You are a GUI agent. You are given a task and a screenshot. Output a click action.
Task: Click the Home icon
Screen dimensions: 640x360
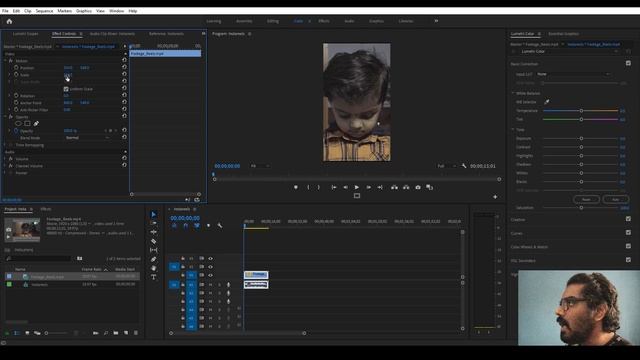point(9,21)
